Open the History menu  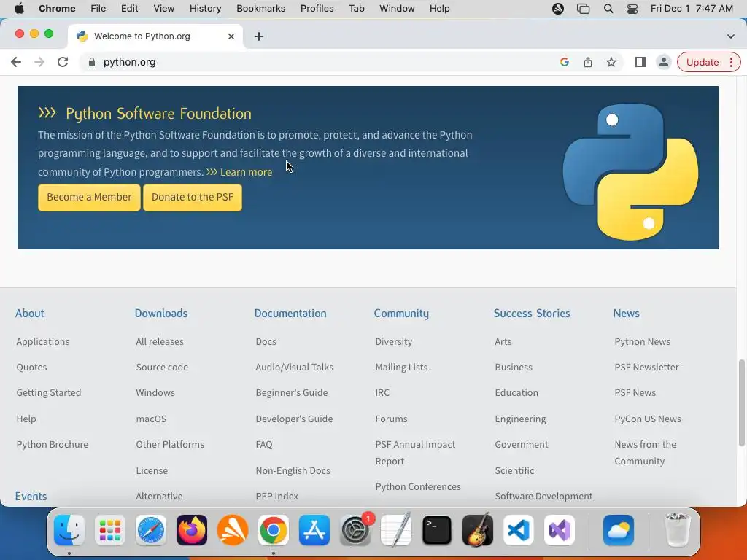click(x=205, y=9)
